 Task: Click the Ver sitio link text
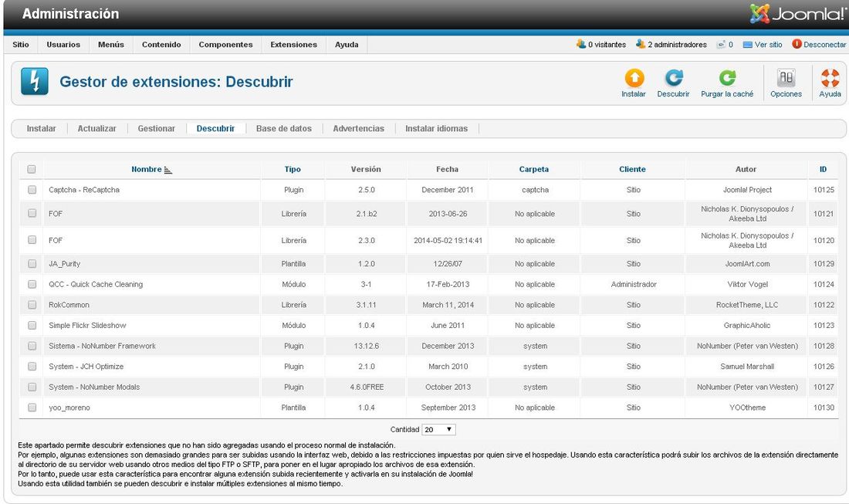tap(768, 45)
